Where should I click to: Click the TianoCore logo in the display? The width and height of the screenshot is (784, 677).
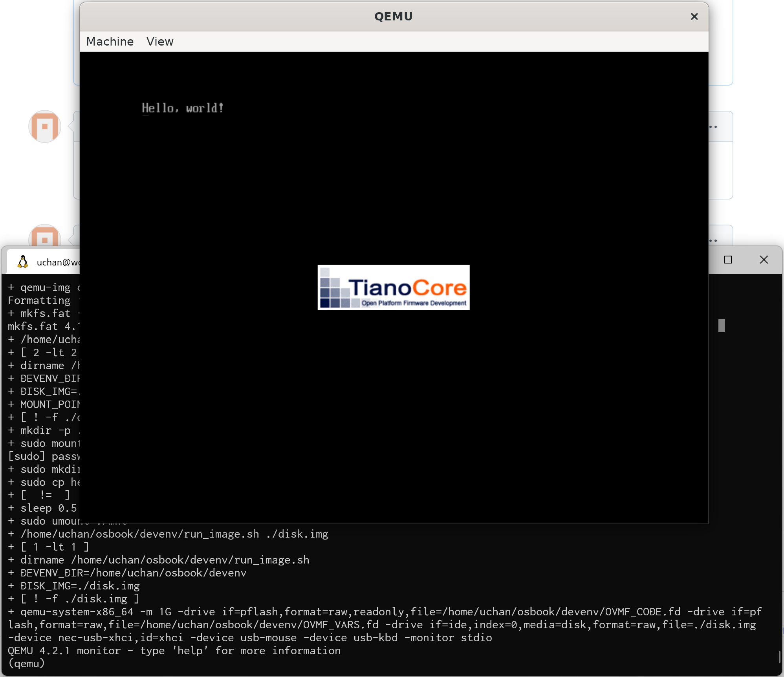394,287
